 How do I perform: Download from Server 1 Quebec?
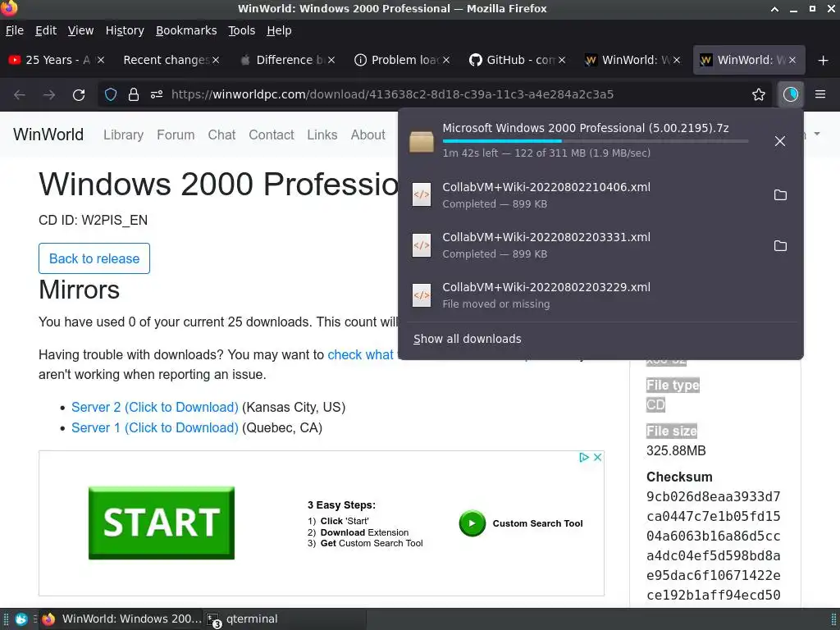point(155,427)
